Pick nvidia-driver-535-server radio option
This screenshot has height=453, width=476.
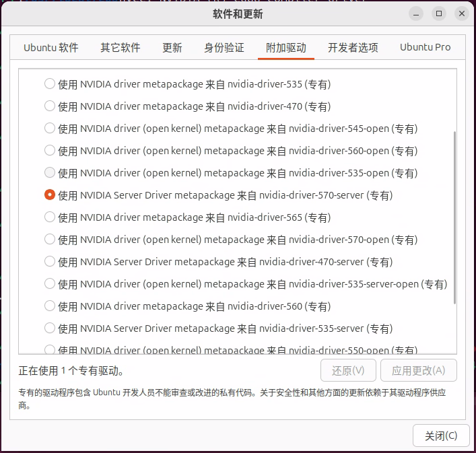49,328
